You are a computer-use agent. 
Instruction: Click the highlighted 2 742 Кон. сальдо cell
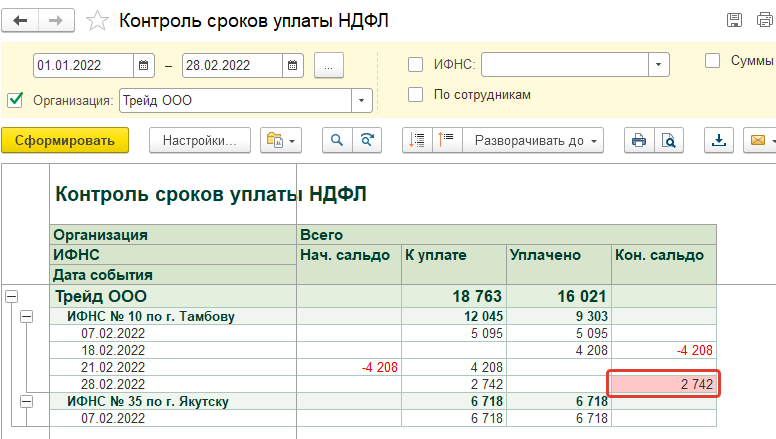pos(664,384)
